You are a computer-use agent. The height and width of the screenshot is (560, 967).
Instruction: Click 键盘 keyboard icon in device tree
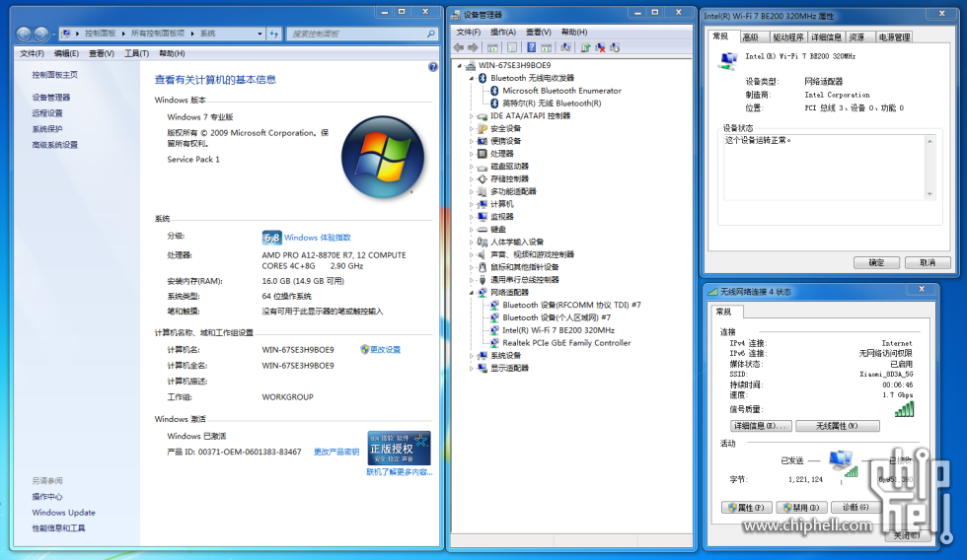[x=483, y=229]
